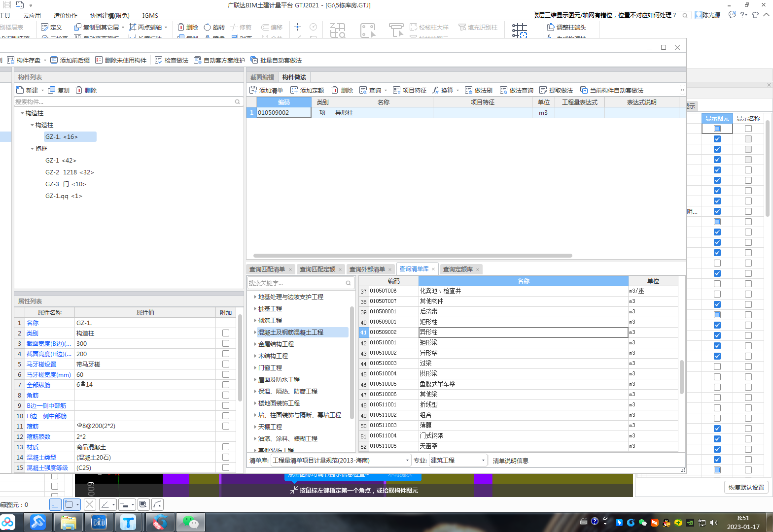Open 检查做法 tool

[172, 60]
